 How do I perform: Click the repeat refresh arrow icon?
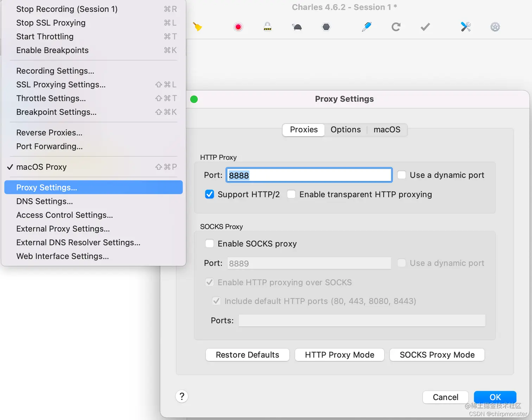pyautogui.click(x=396, y=27)
